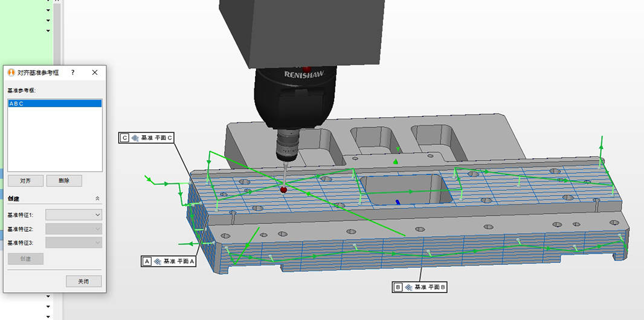
Task: Collapse the 创建 section chevron
Action: [x=98, y=198]
